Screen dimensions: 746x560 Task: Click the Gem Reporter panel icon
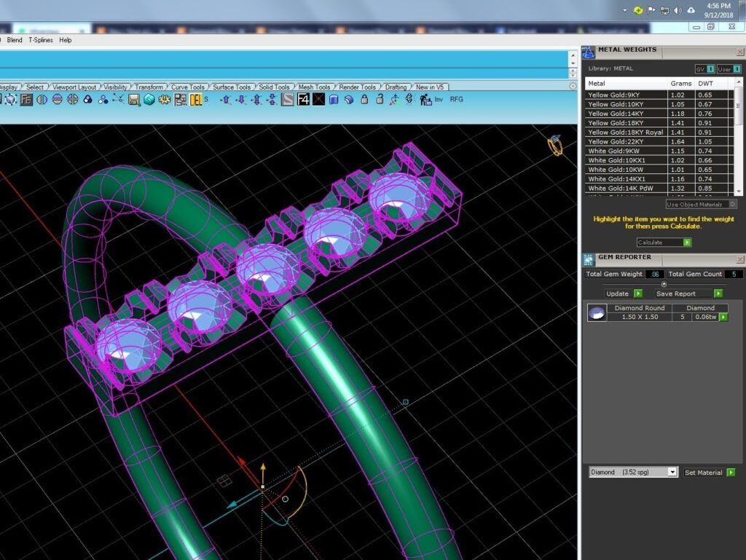pyautogui.click(x=589, y=259)
